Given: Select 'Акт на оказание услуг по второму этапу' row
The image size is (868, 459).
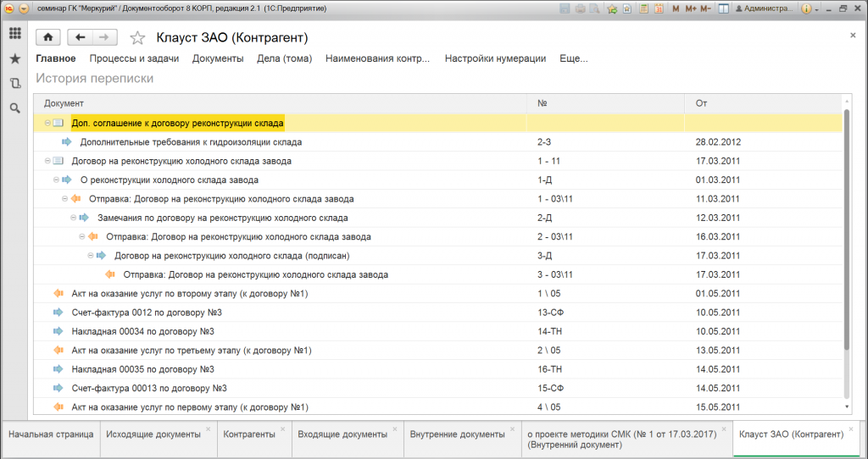Looking at the screenshot, I should pyautogui.click(x=438, y=294).
